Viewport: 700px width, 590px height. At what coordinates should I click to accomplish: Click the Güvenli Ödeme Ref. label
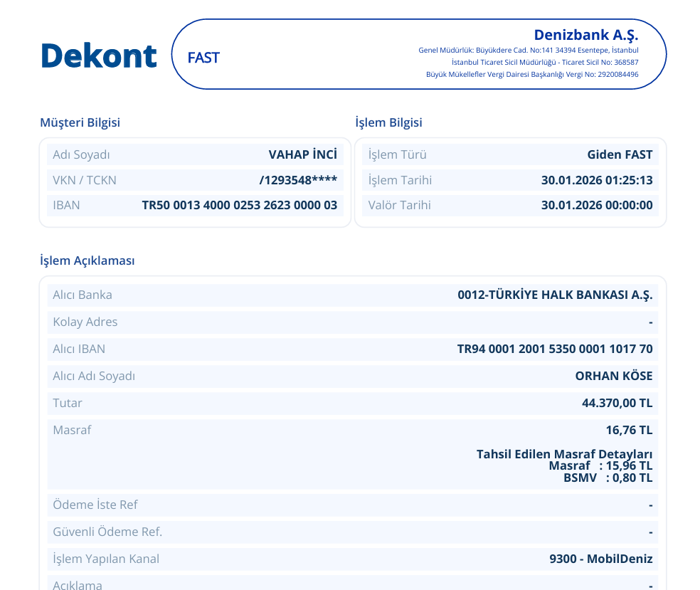click(107, 532)
